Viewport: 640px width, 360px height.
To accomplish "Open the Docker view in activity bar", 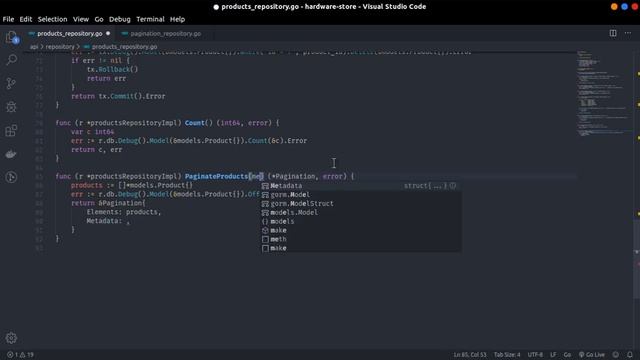I will click(x=11, y=154).
